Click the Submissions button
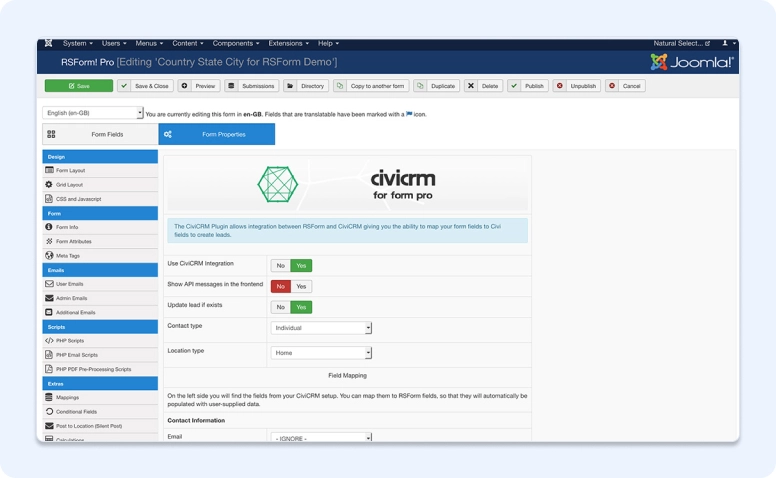 (x=251, y=86)
